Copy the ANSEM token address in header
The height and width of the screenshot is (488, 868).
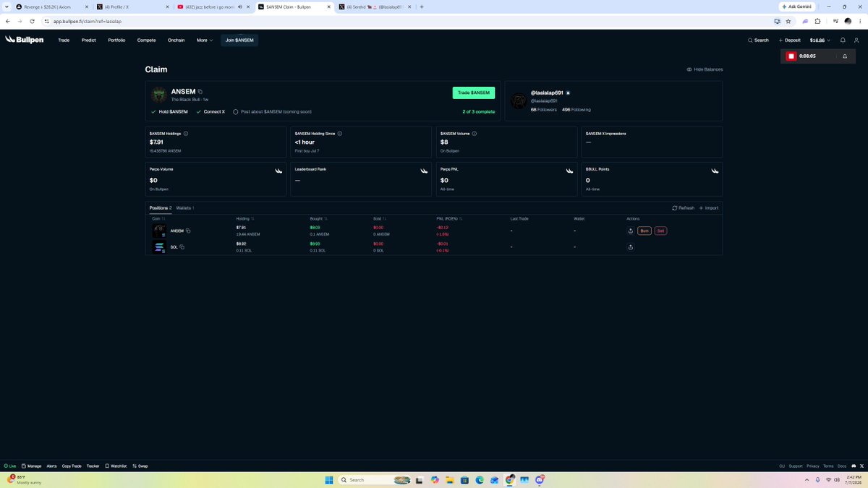tap(200, 92)
